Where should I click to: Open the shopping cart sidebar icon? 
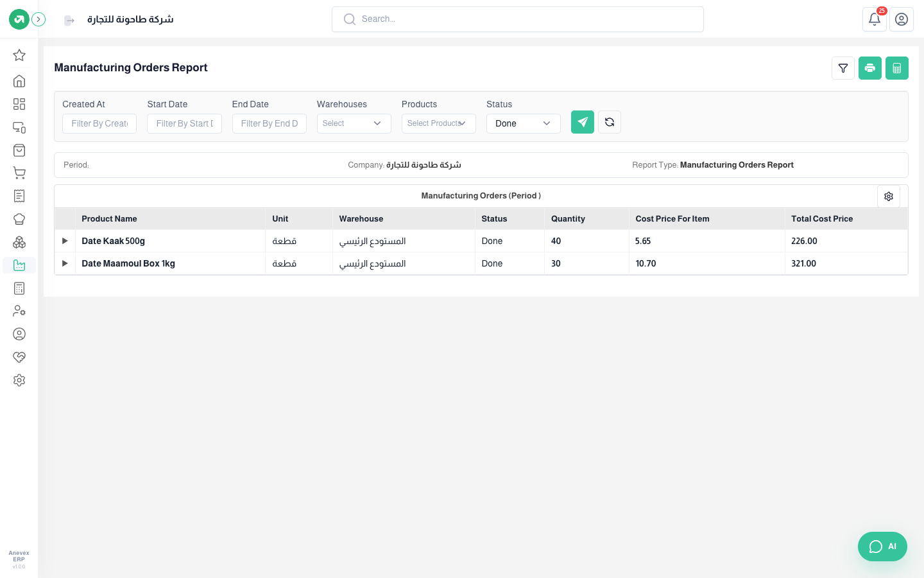(x=19, y=173)
